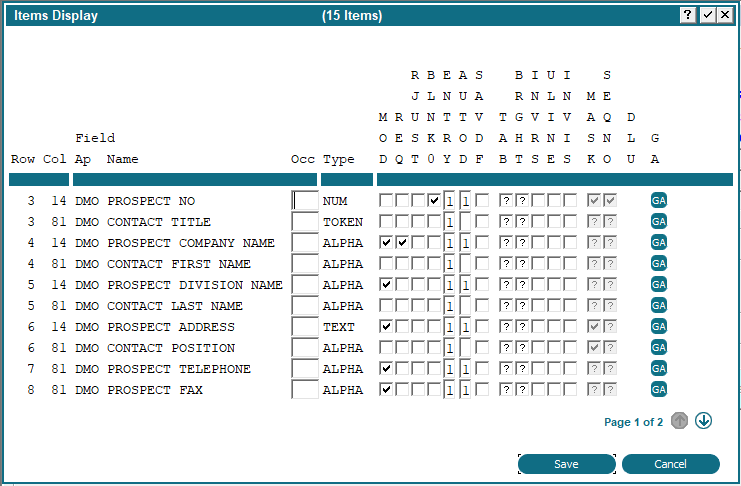Viewport: 741px width, 486px height.
Task: Check MOD checkbox for CONTACT TITLE
Action: pos(386,221)
